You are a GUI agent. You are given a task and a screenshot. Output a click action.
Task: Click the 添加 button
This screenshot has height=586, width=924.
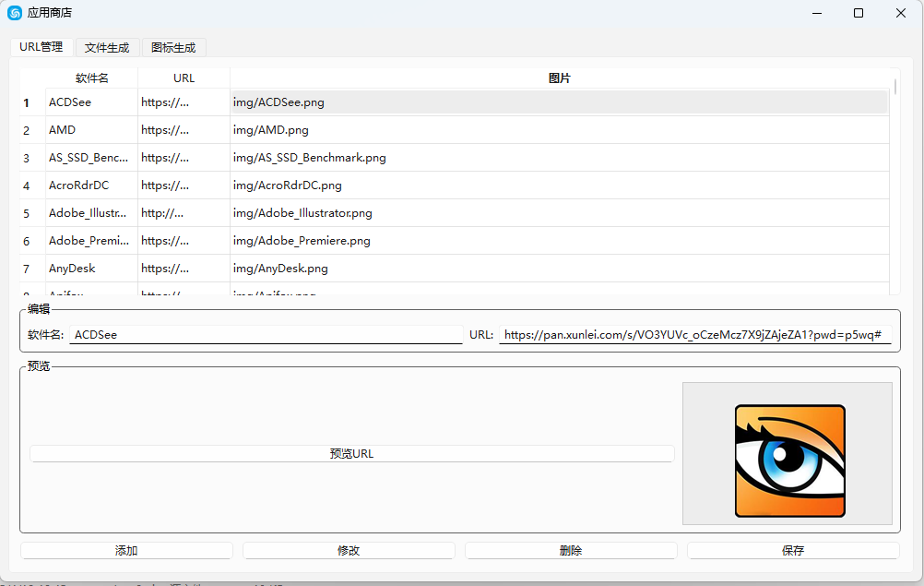point(126,550)
